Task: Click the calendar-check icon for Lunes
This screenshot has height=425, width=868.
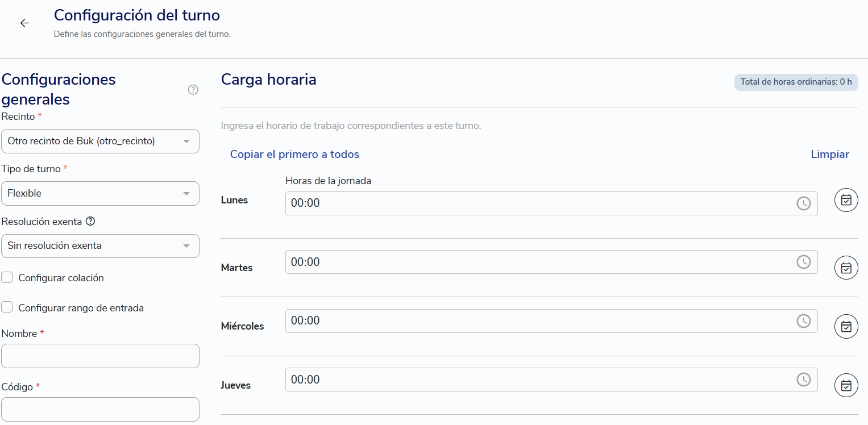Action: coord(846,200)
